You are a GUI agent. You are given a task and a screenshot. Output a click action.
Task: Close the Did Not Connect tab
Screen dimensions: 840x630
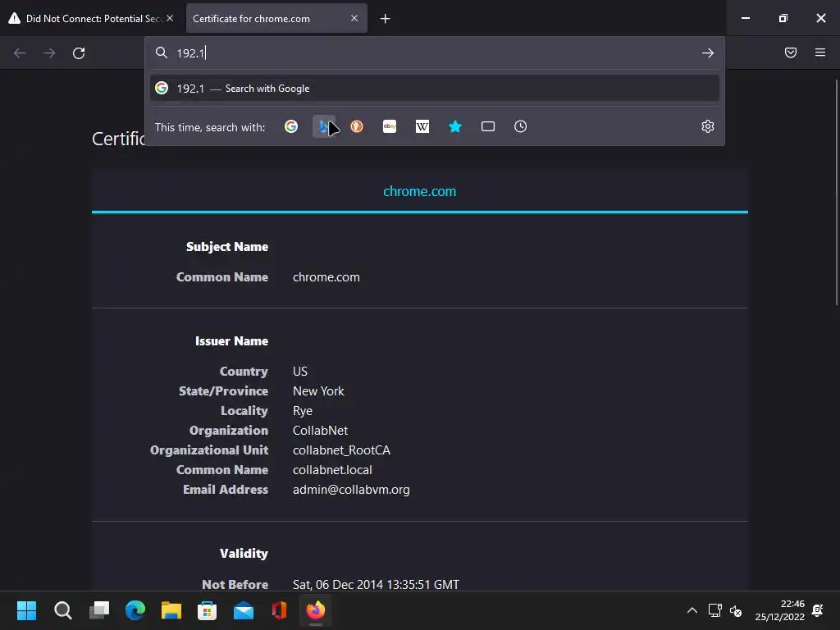pyautogui.click(x=170, y=18)
